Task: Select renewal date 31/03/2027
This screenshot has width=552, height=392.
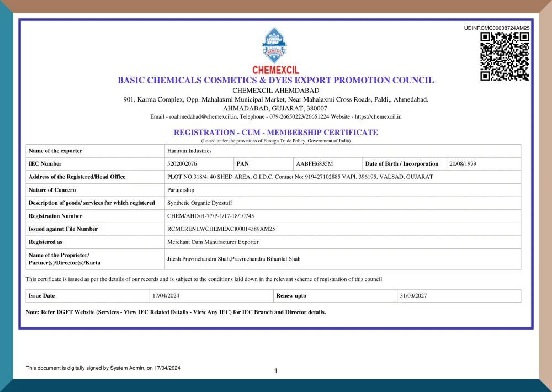Action: click(x=413, y=296)
